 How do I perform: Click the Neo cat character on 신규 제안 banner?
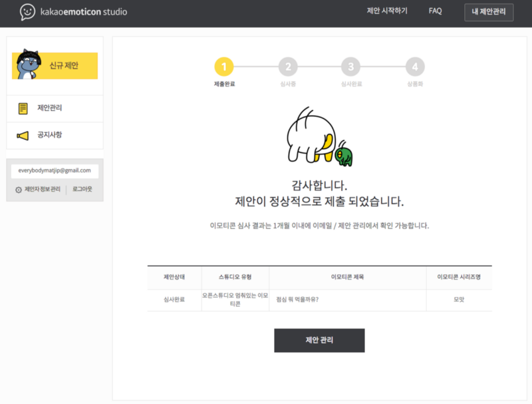click(x=29, y=64)
